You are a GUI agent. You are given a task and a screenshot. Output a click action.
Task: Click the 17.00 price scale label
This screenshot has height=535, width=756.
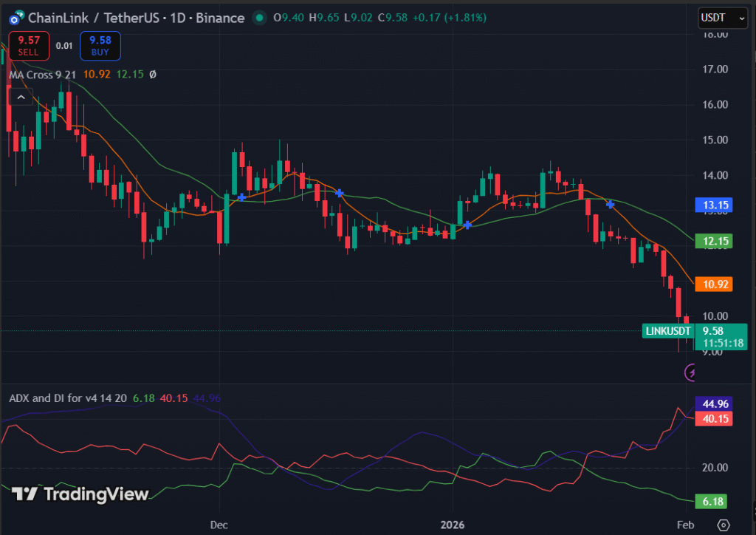(x=715, y=69)
